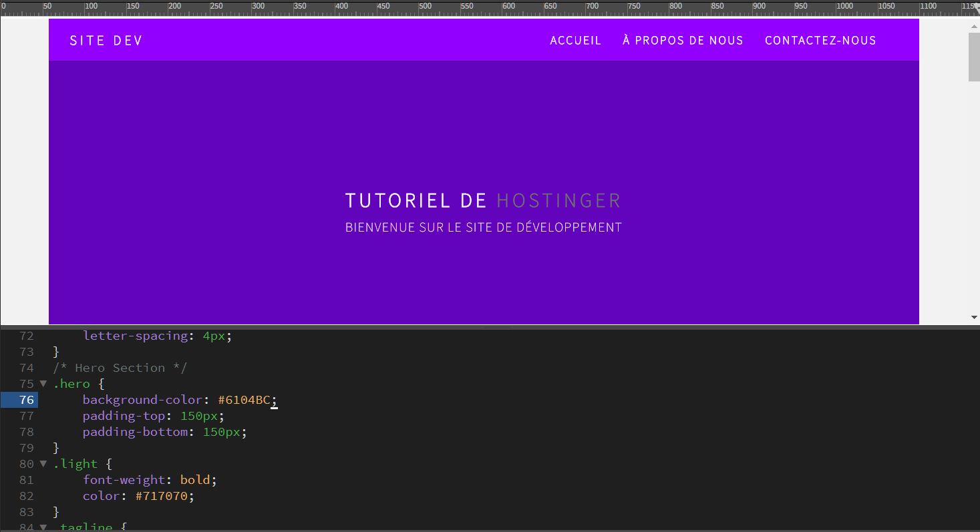The height and width of the screenshot is (532, 980).
Task: Click the grey HOSTINGER heading word
Action: pos(559,200)
